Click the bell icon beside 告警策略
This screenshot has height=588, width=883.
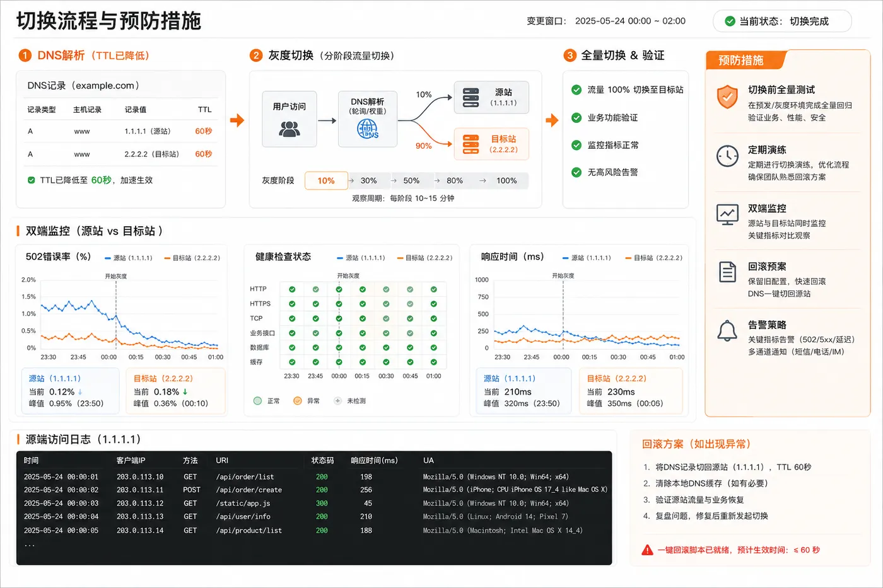click(727, 331)
